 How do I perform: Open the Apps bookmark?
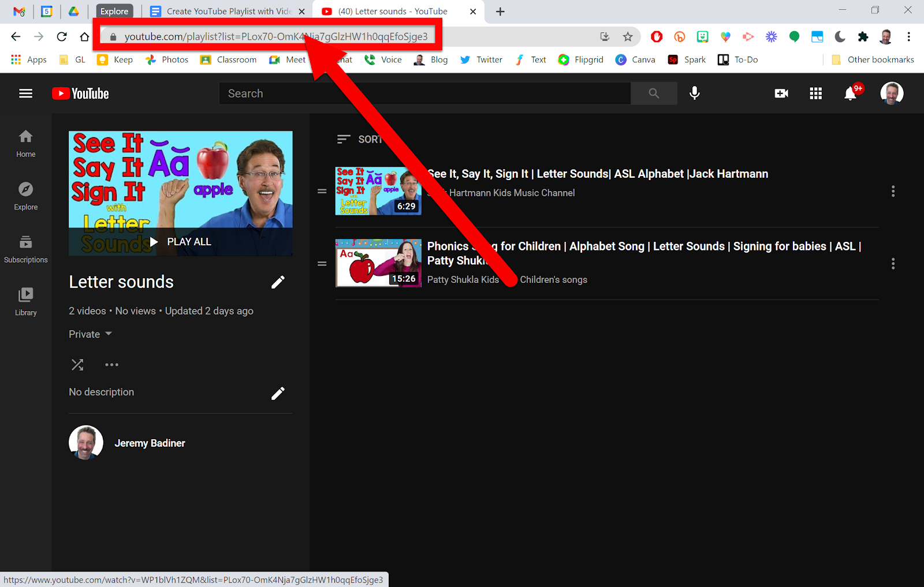tap(29, 59)
